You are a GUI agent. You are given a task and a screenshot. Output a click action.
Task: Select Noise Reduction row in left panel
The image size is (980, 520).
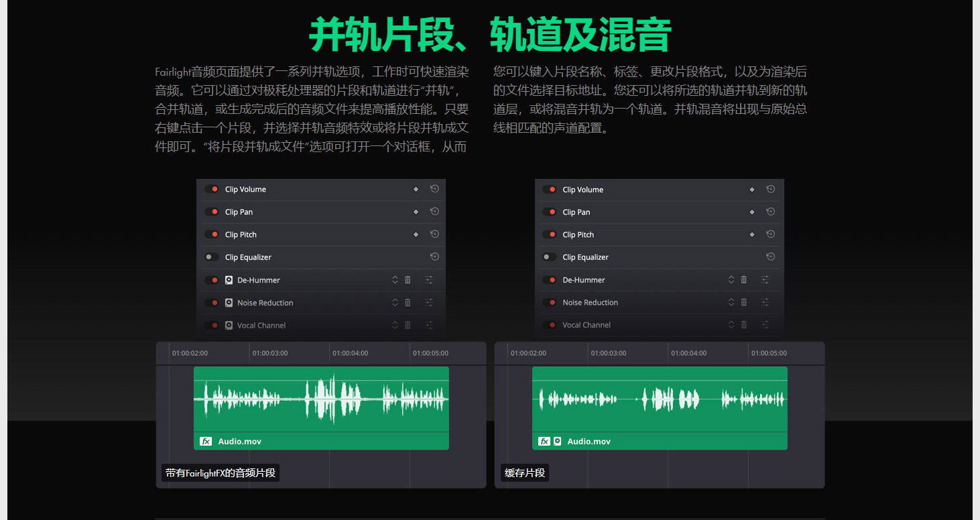click(265, 303)
